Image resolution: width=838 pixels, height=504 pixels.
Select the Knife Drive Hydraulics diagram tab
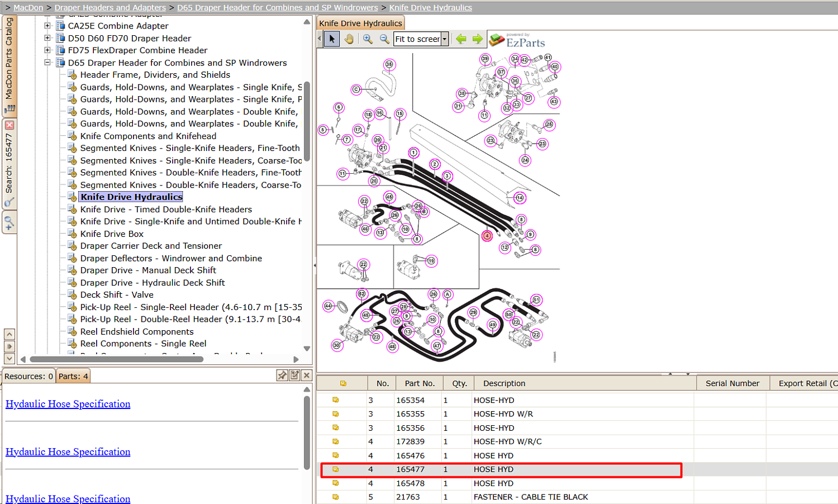coord(360,23)
